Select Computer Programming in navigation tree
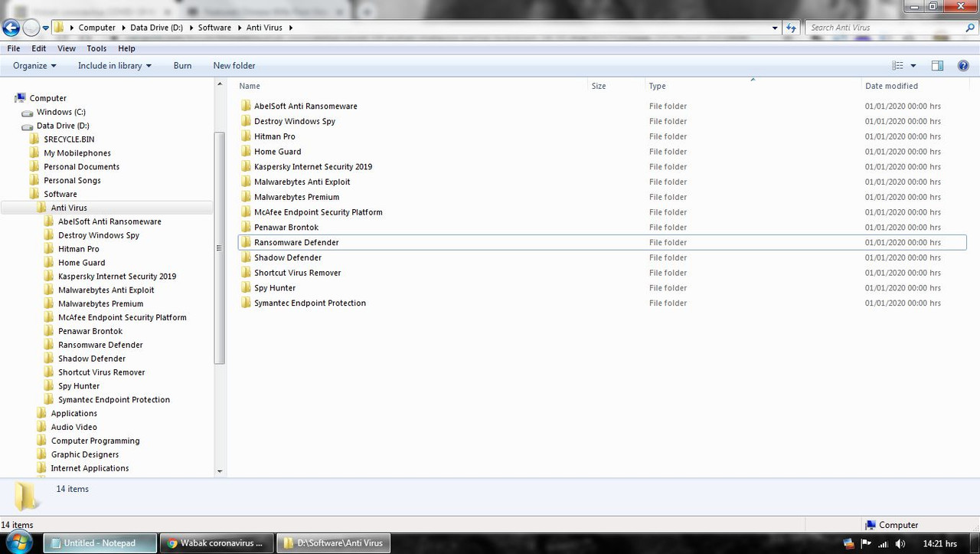980x554 pixels. coord(95,441)
